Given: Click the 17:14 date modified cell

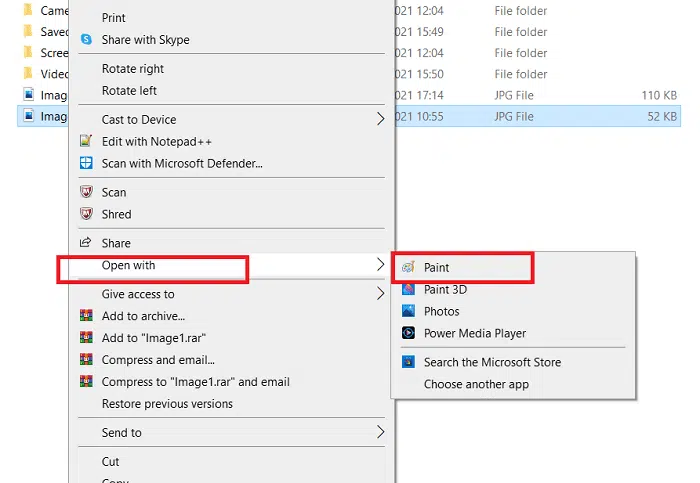Looking at the screenshot, I should 419,95.
